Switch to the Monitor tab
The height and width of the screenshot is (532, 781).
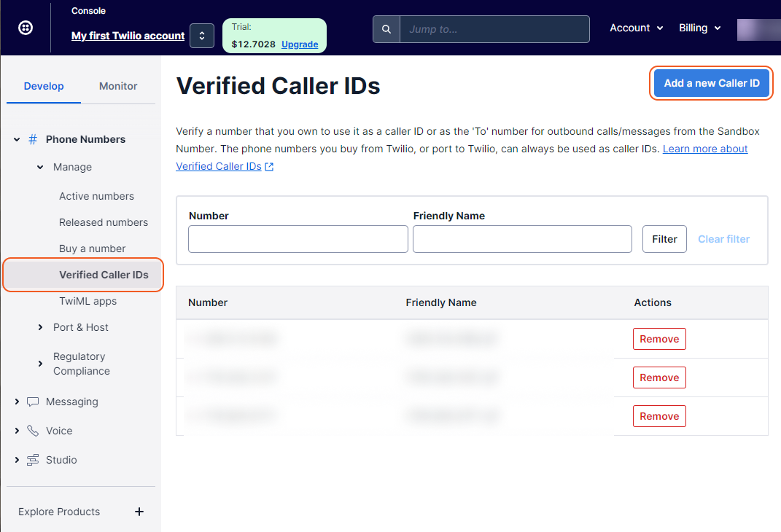(x=118, y=86)
